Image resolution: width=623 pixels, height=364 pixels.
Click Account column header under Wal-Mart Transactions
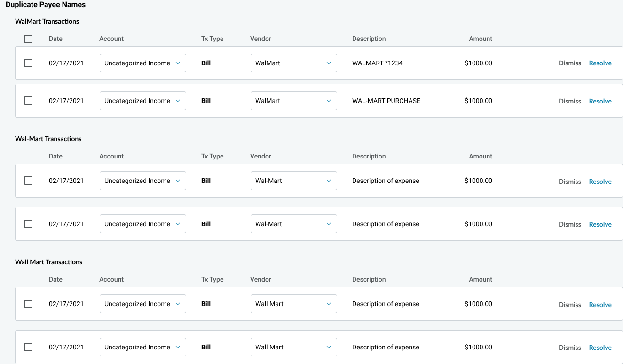point(111,156)
